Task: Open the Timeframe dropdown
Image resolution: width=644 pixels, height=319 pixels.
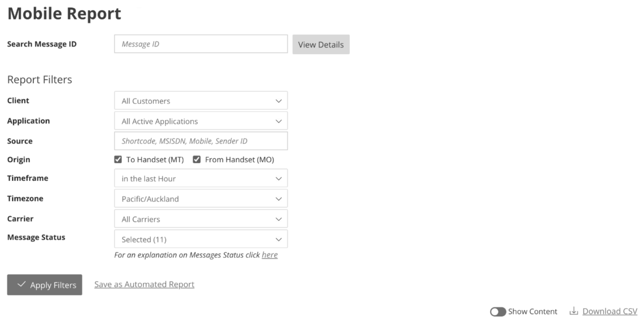Action: pos(201,178)
